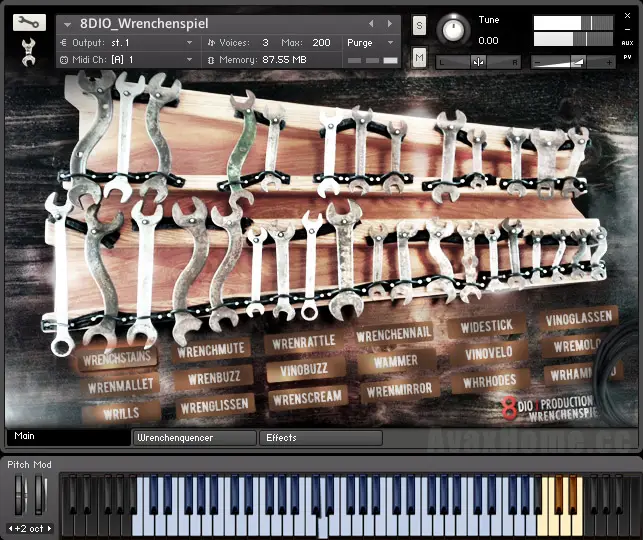Viewport: 643px width, 540px height.
Task: Select WAMMER articulation
Action: (x=396, y=361)
